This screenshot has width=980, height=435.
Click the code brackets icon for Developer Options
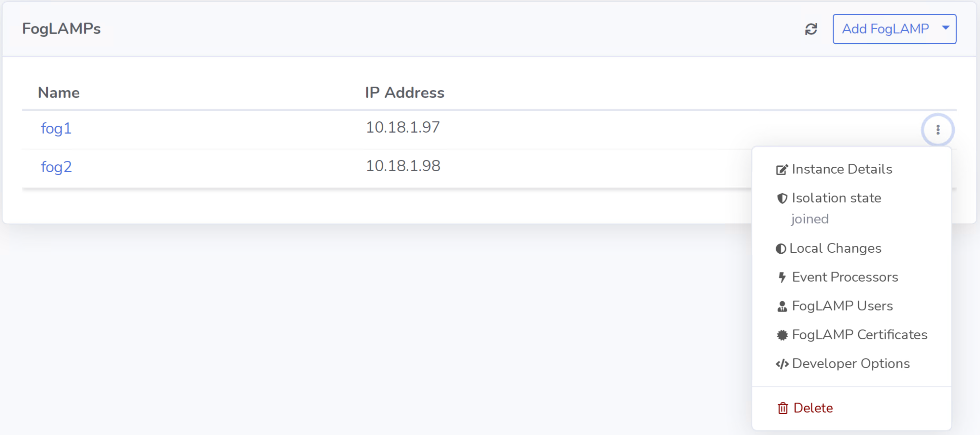click(782, 364)
